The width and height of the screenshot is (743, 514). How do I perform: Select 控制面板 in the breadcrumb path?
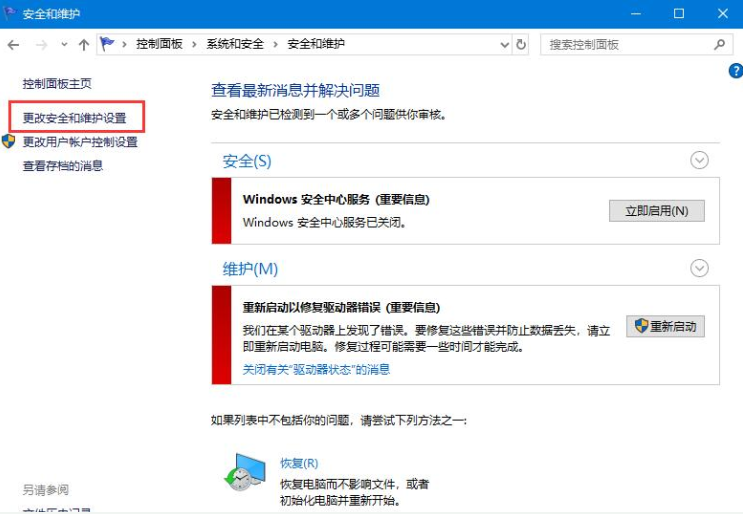click(158, 44)
